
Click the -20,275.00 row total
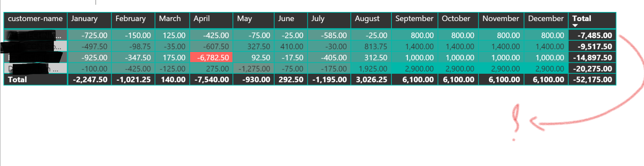pyautogui.click(x=592, y=69)
